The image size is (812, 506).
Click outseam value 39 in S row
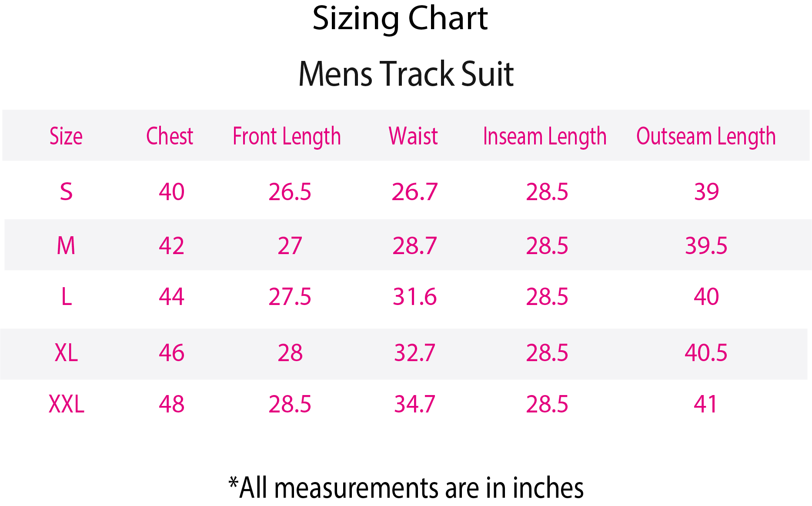706,192
